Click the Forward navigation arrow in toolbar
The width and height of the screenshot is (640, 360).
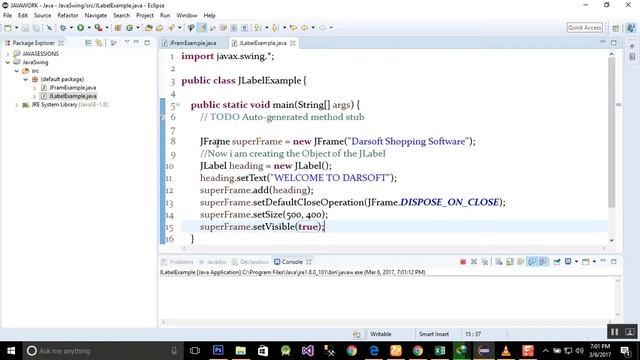click(x=322, y=28)
